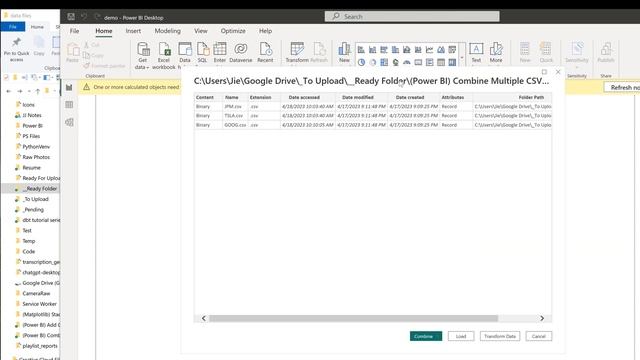
Task: Select the map visual icon
Action: coord(396,62)
